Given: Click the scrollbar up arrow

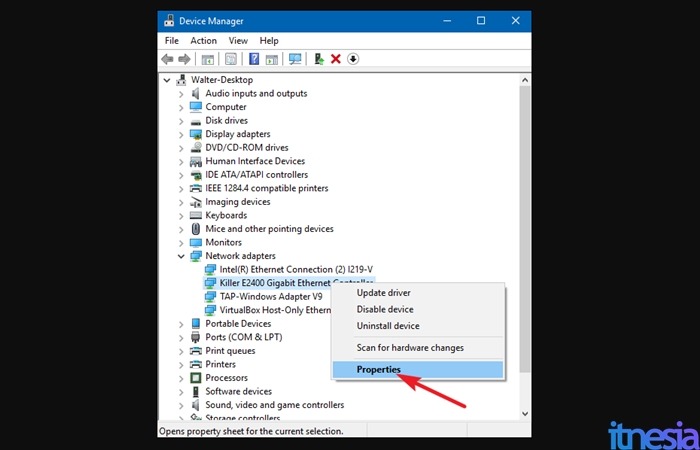Looking at the screenshot, I should click(x=525, y=80).
